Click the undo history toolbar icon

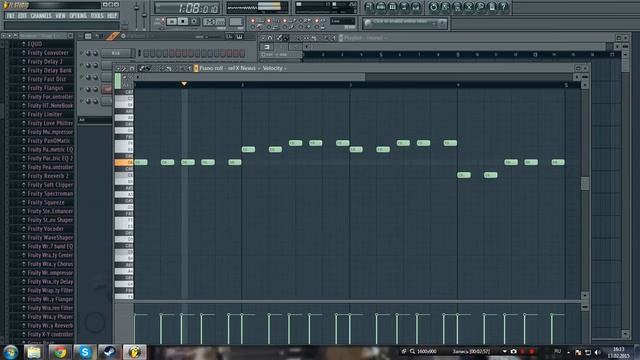coord(433,7)
